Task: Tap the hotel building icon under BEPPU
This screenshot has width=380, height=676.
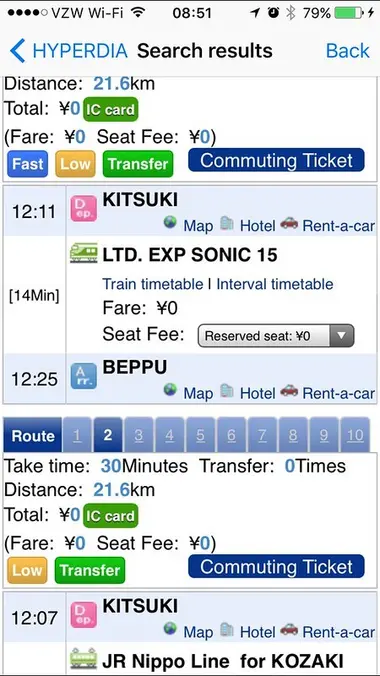Action: tap(226, 391)
